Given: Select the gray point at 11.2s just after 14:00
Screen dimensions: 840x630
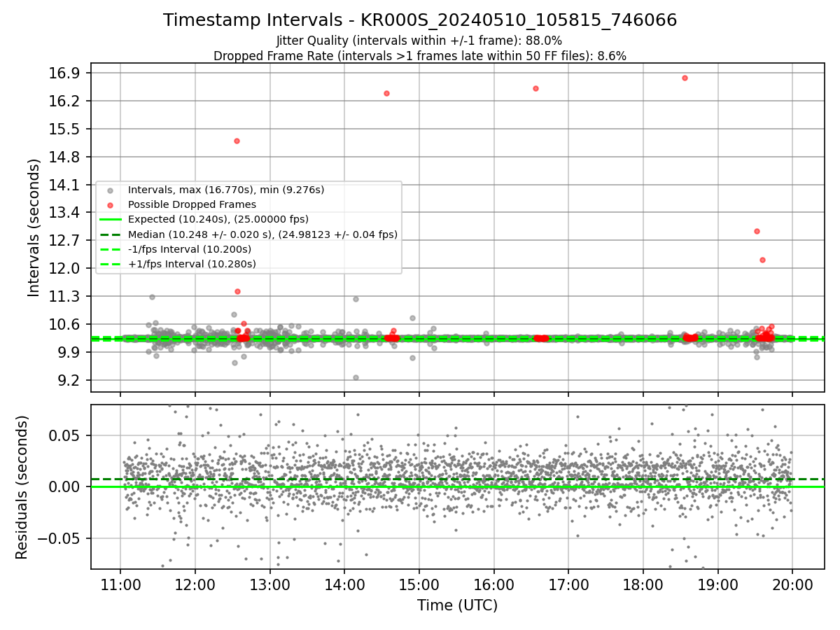Looking at the screenshot, I should click(x=356, y=299).
